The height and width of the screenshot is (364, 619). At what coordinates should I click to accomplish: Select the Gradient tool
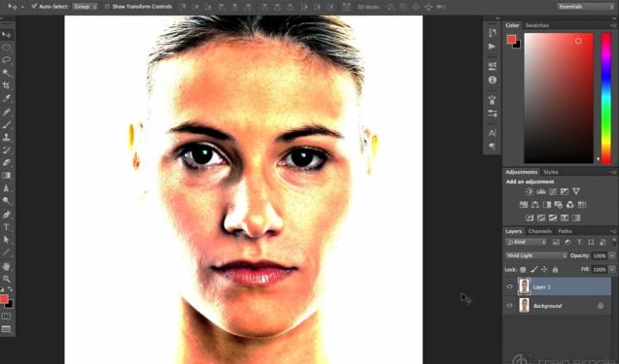[x=6, y=176]
